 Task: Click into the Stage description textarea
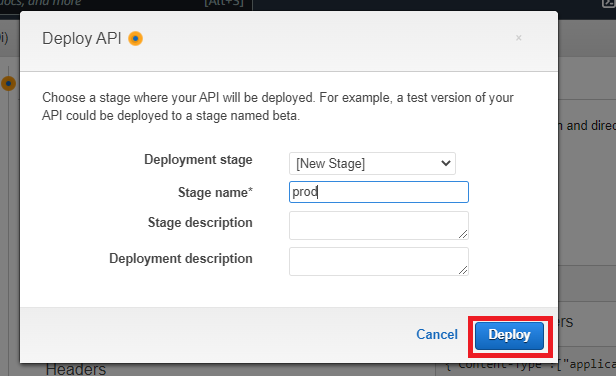pyautogui.click(x=379, y=226)
